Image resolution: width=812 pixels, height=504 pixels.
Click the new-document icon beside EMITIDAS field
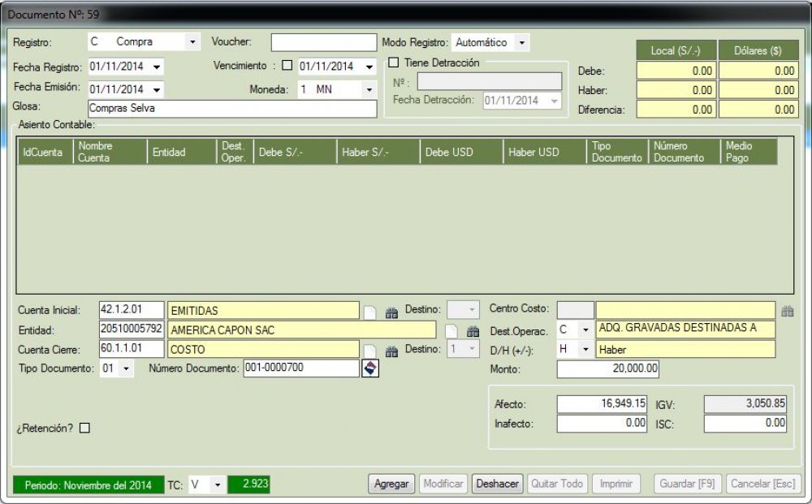click(x=369, y=312)
